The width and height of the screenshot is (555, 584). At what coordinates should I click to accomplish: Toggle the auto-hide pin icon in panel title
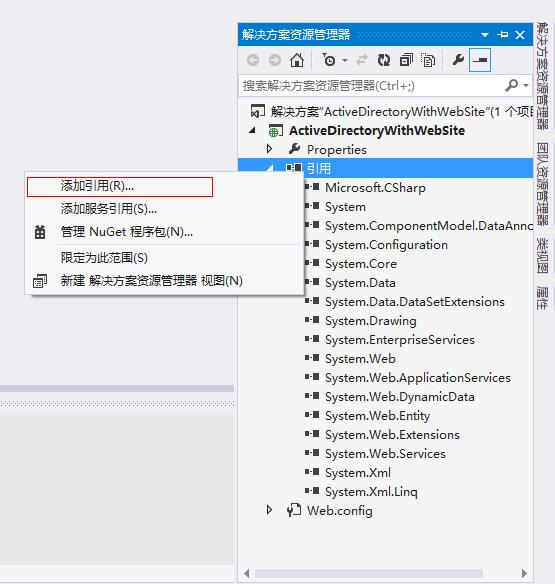click(502, 35)
